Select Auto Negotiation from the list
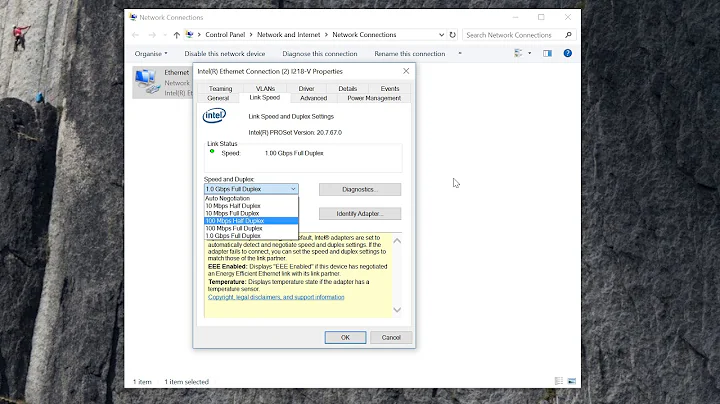 click(251, 198)
